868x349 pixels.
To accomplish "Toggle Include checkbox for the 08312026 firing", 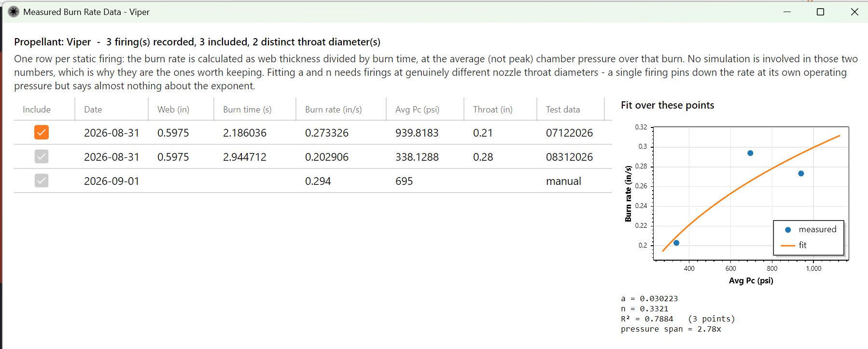I will 42,156.
